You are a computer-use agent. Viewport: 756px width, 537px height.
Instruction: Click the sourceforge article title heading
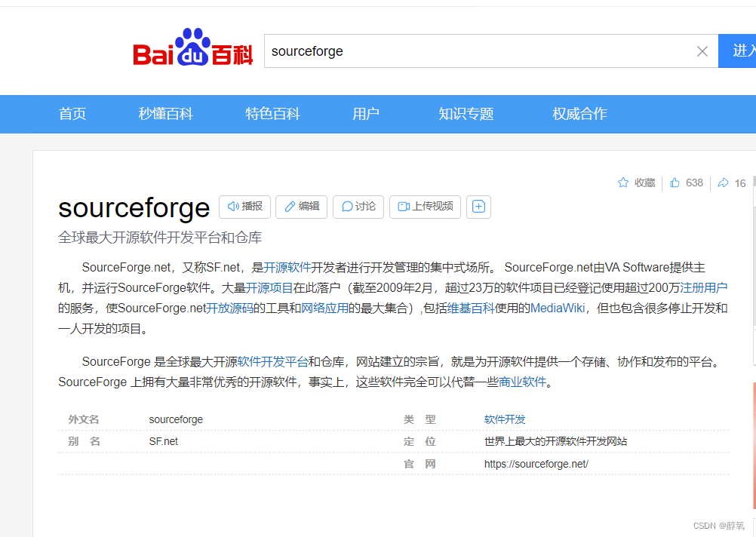[x=134, y=207]
